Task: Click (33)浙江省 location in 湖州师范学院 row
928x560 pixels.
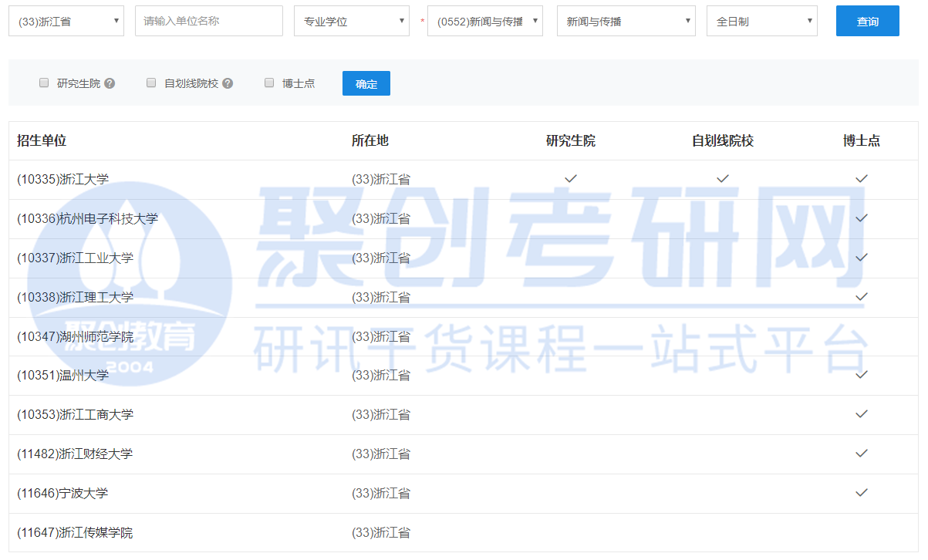Action: 381,336
